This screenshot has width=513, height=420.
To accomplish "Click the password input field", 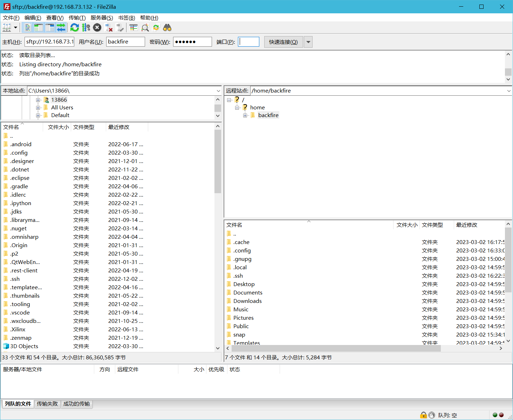I will pos(192,42).
